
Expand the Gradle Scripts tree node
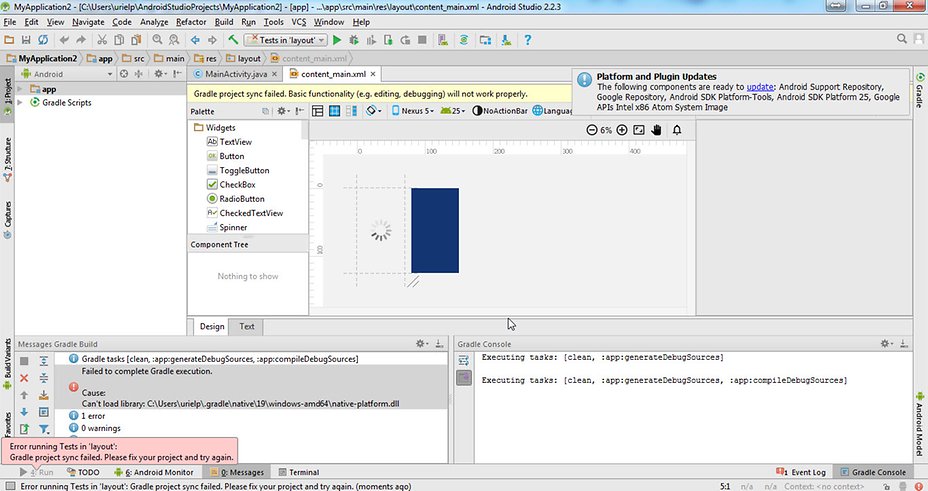pos(20,102)
